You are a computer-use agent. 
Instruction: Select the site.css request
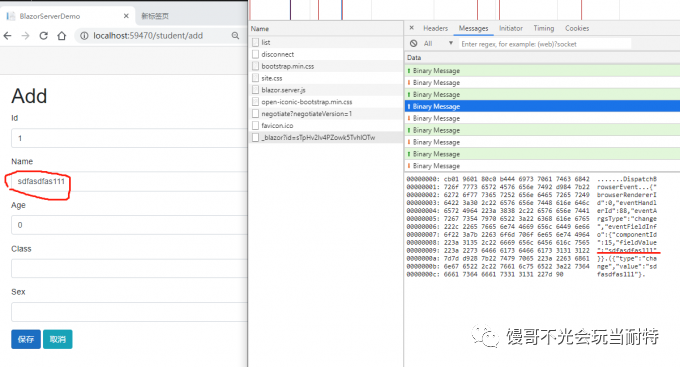click(326, 78)
